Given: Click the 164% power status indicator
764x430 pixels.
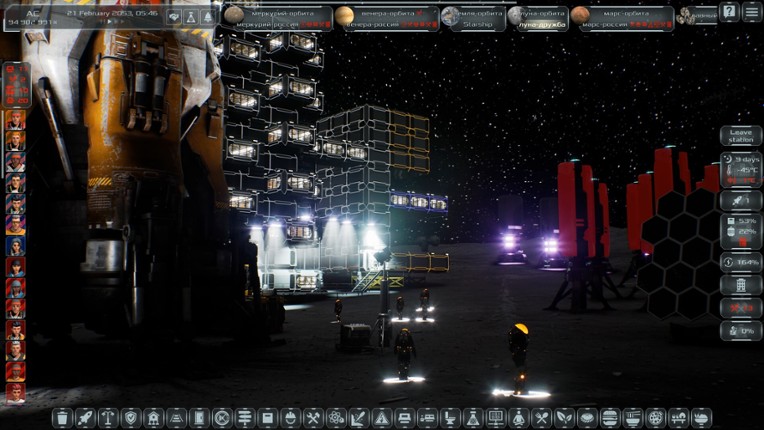Looking at the screenshot, I should 740,263.
